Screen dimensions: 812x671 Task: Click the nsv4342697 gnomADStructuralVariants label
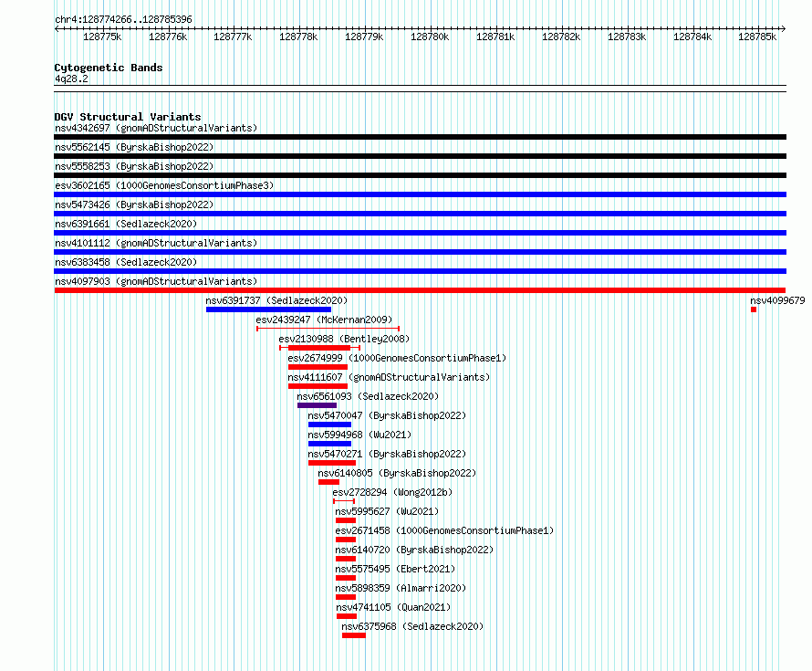156,128
